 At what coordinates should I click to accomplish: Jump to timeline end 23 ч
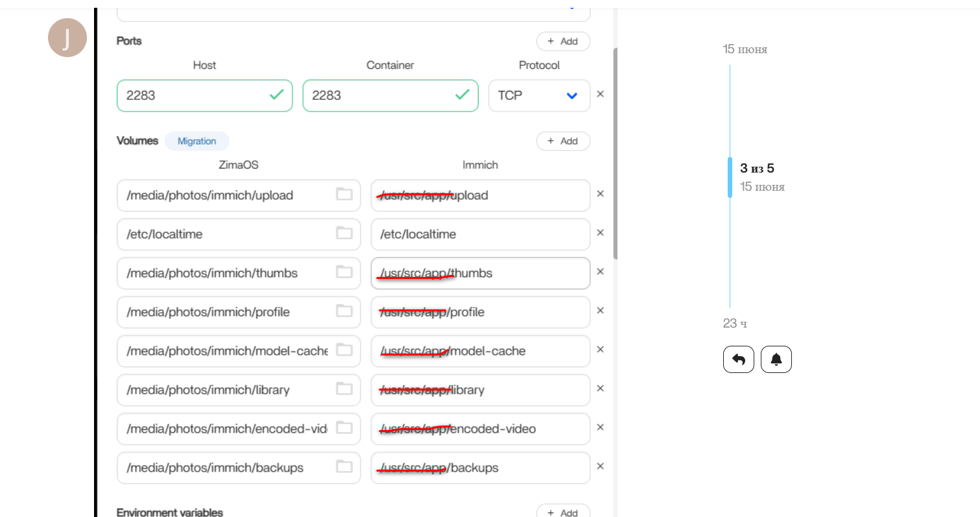click(x=735, y=323)
